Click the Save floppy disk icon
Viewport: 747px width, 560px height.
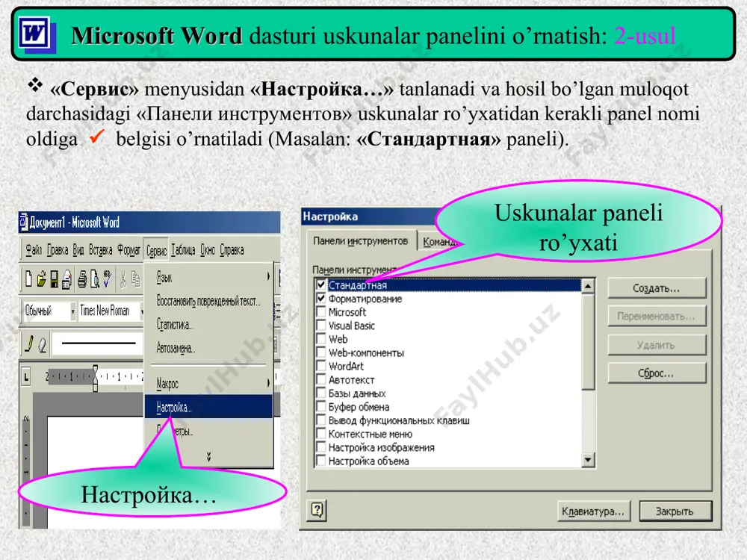pos(55,279)
